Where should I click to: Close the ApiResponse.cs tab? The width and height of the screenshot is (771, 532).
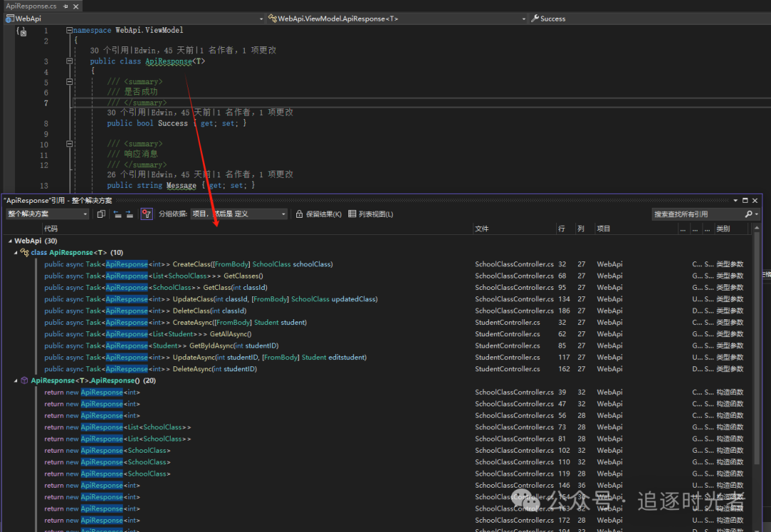pyautogui.click(x=76, y=6)
